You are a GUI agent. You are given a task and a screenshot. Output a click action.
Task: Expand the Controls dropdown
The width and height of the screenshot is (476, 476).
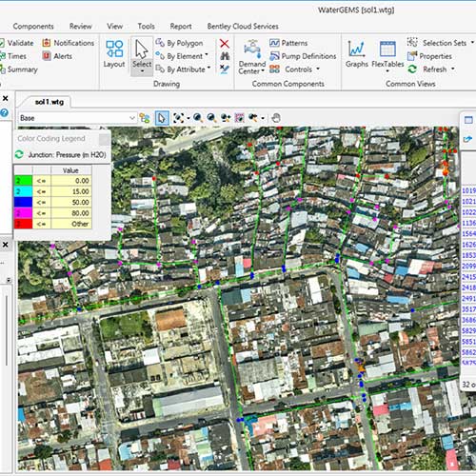[x=318, y=69]
